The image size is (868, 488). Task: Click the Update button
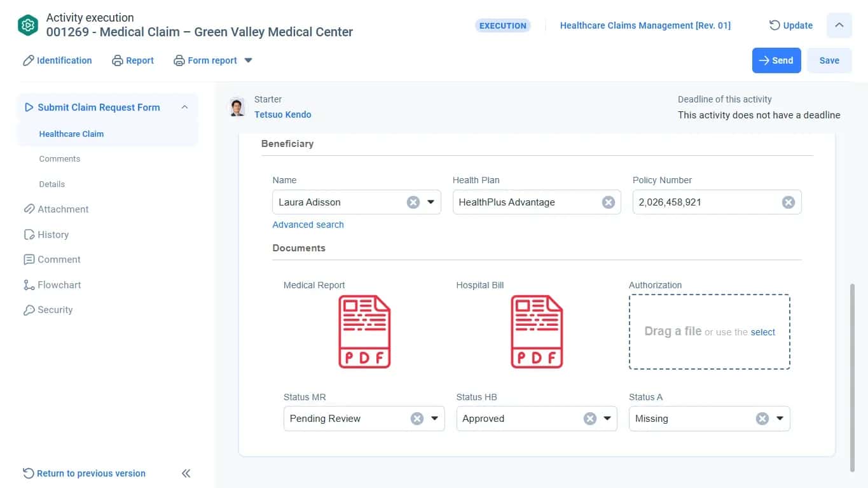pos(791,25)
